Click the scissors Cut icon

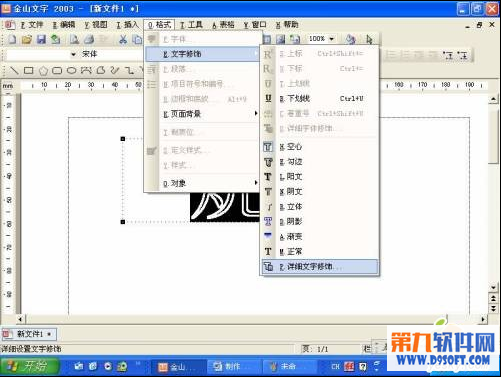pyautogui.click(x=123, y=39)
